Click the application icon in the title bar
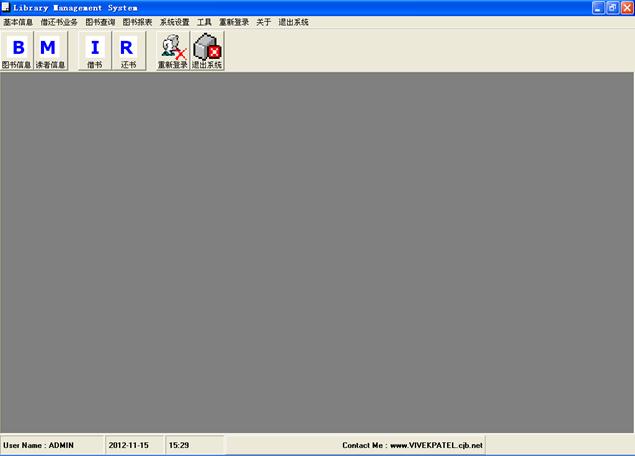The image size is (635, 456). point(6,7)
